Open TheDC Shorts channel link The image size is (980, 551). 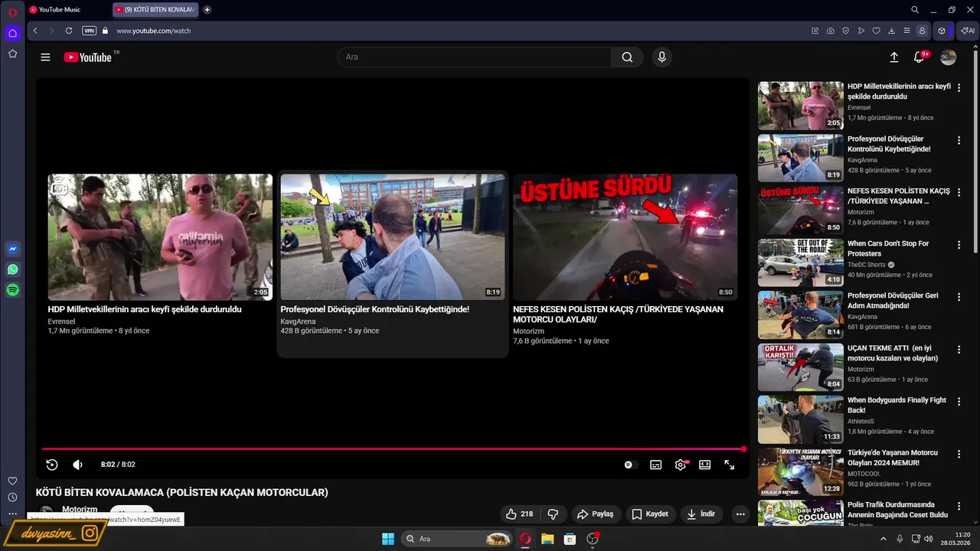[x=867, y=265]
